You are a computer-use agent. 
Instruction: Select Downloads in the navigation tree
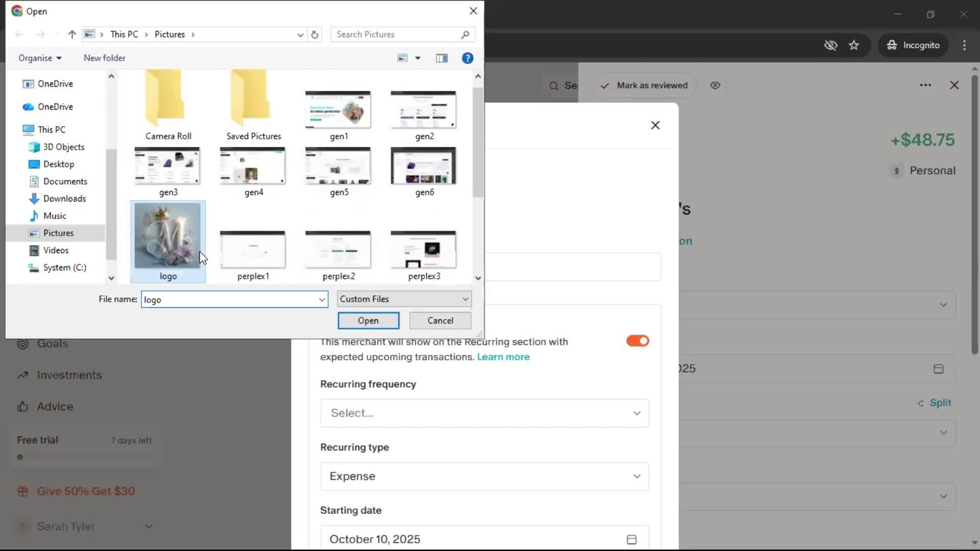tap(64, 199)
